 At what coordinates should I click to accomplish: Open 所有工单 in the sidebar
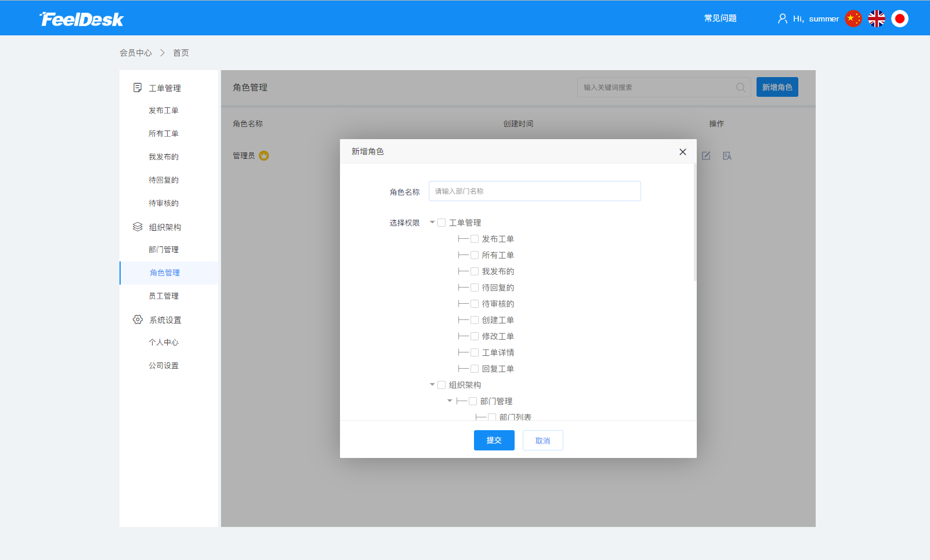coord(164,134)
